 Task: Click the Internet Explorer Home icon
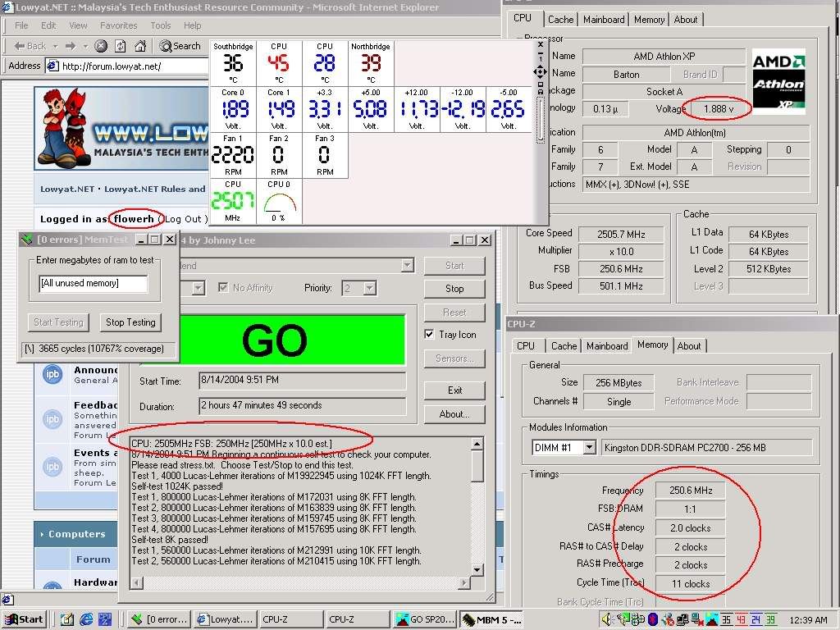[x=140, y=46]
